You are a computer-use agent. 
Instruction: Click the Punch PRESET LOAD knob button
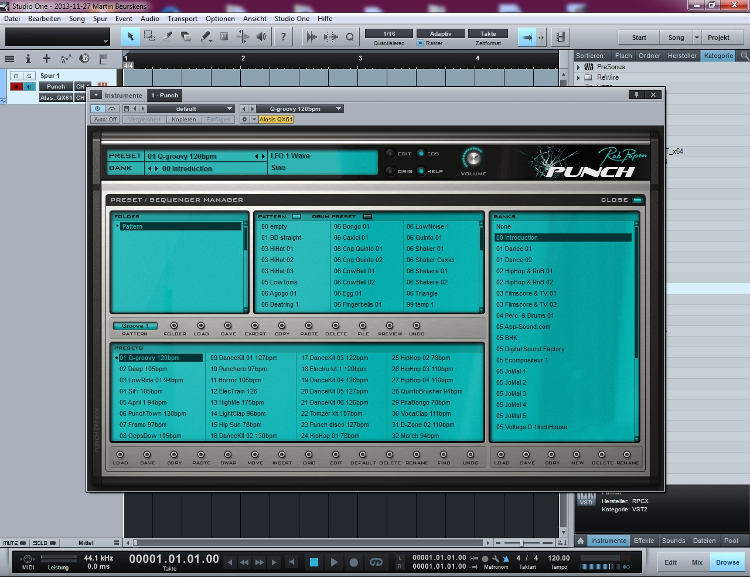click(x=120, y=455)
